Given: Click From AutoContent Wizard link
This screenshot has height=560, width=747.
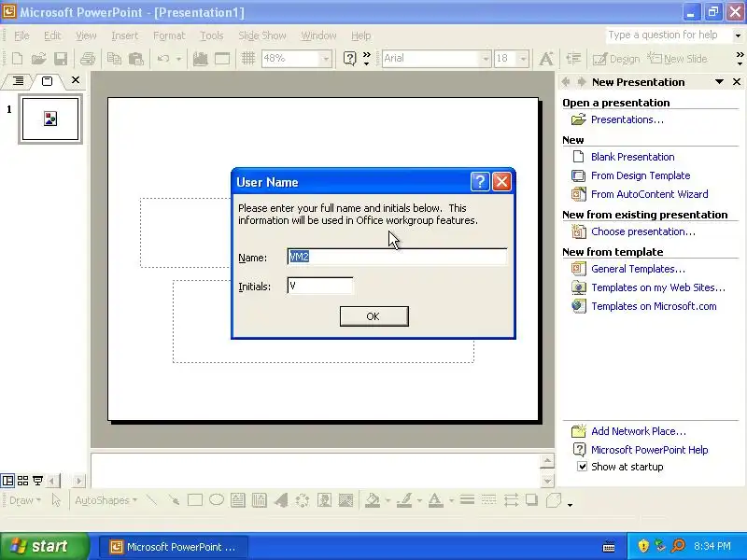Looking at the screenshot, I should point(649,194).
